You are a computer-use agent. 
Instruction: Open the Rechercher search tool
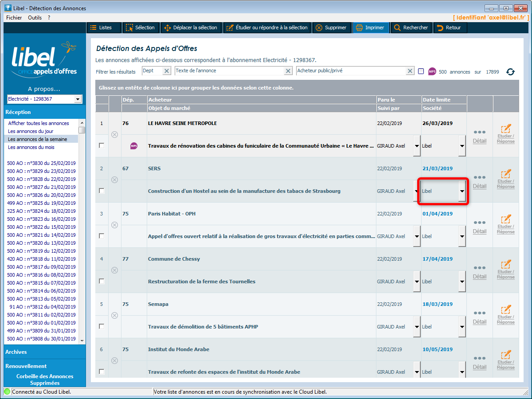coord(411,27)
